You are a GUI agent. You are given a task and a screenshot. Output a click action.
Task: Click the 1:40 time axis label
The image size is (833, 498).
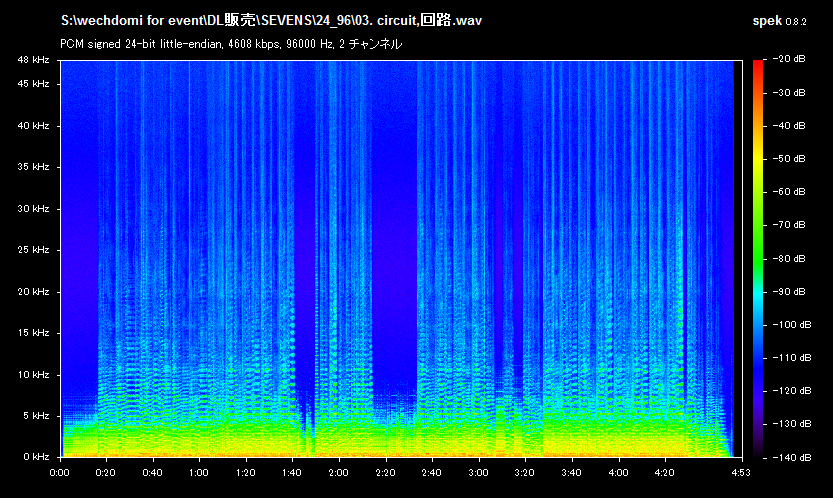point(292,472)
